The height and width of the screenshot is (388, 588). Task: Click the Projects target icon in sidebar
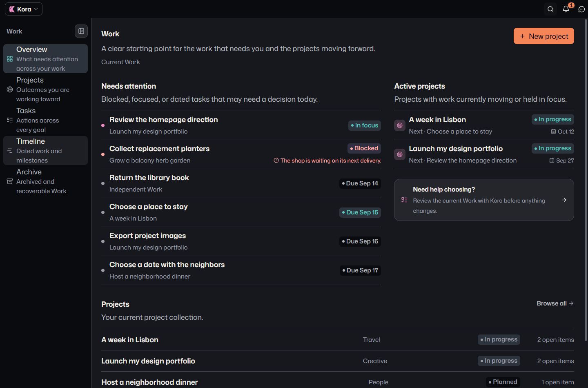pyautogui.click(x=10, y=89)
